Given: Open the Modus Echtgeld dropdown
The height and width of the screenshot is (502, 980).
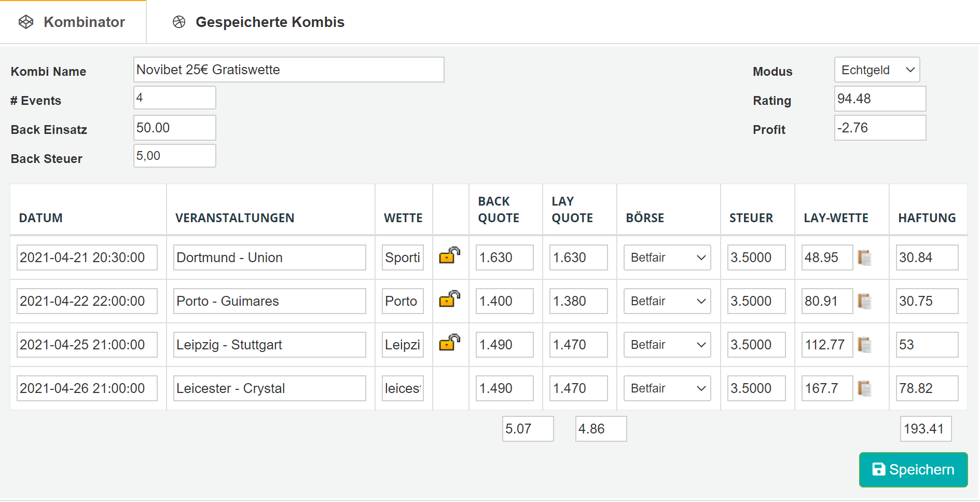Looking at the screenshot, I should tap(877, 70).
